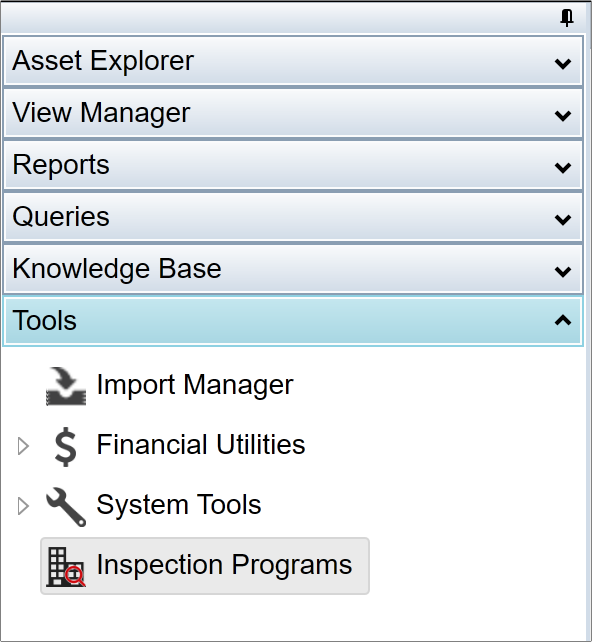
Task: Expand the Reports section chevron
Action: pyautogui.click(x=563, y=167)
